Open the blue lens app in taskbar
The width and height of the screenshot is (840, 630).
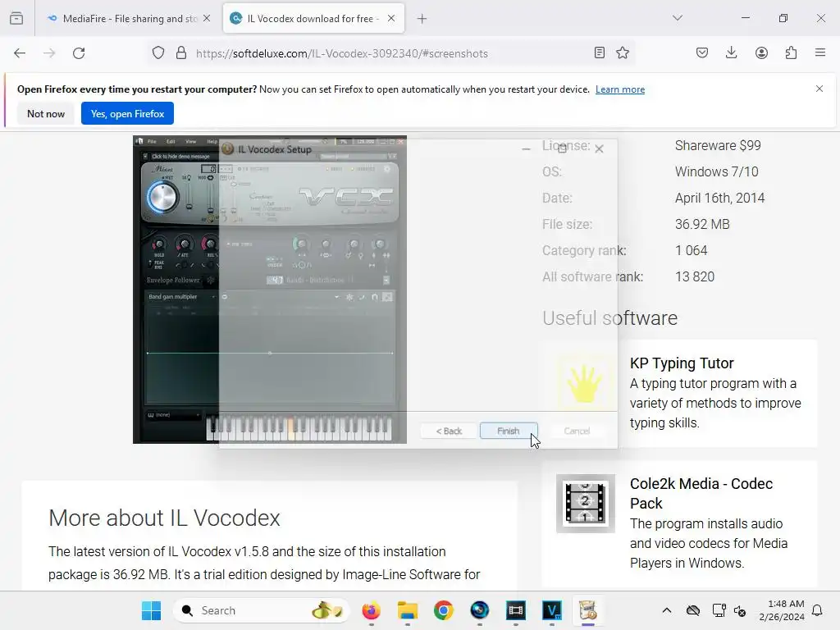(x=479, y=610)
